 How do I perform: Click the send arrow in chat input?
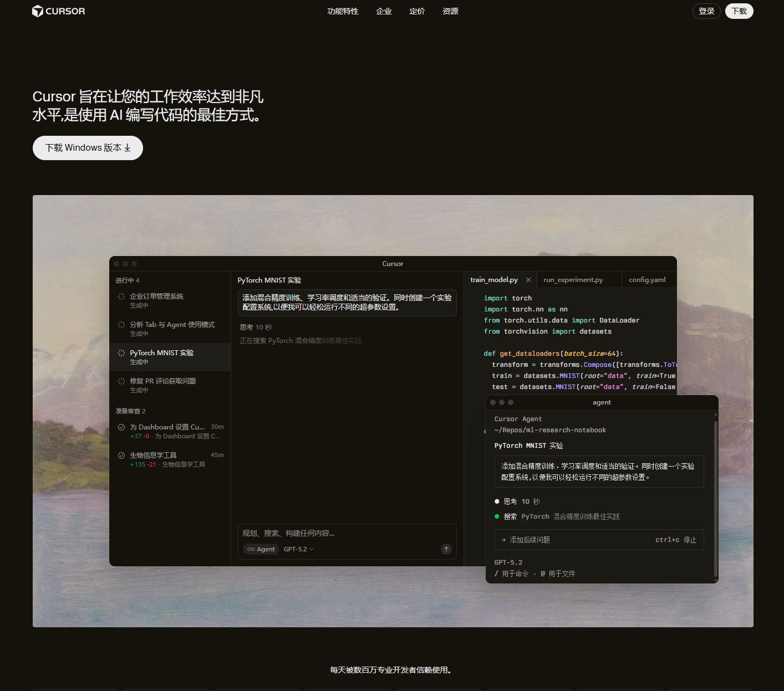click(x=446, y=549)
